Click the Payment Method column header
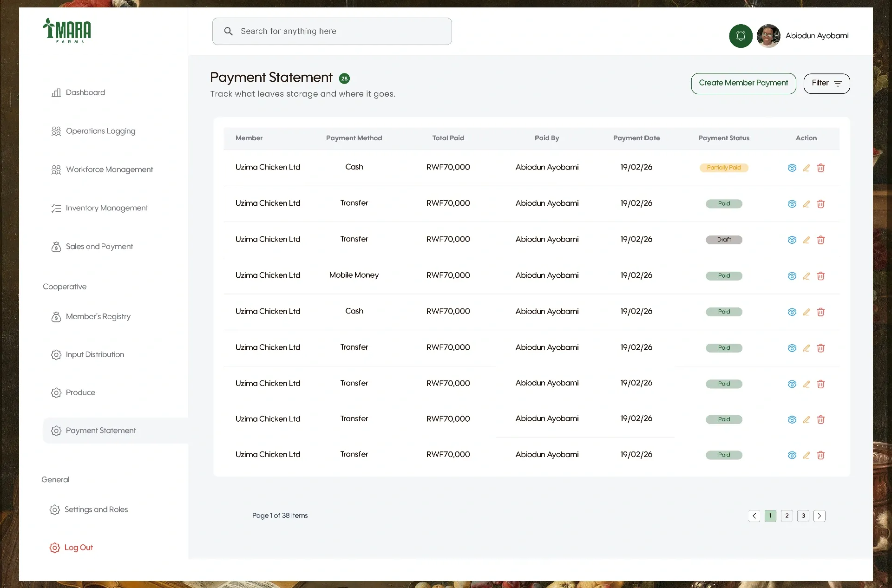The image size is (892, 588). coord(354,138)
